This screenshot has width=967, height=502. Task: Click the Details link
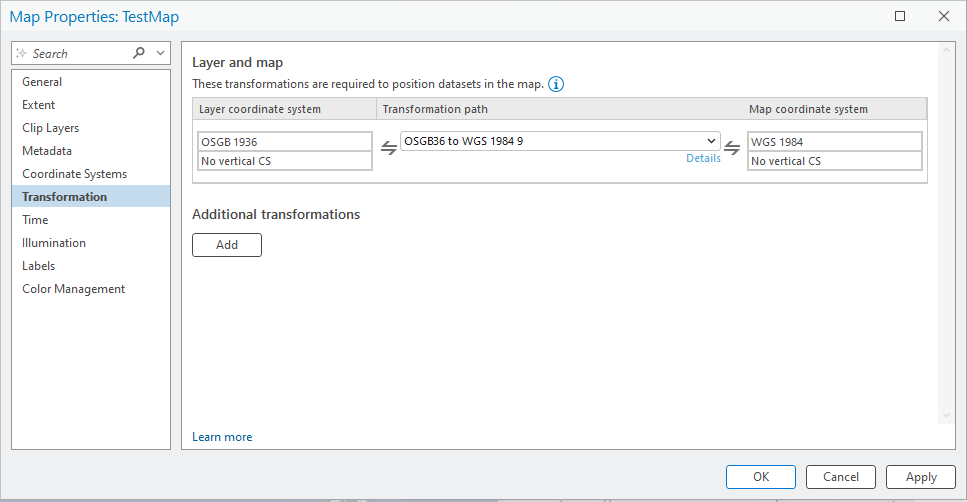[703, 158]
